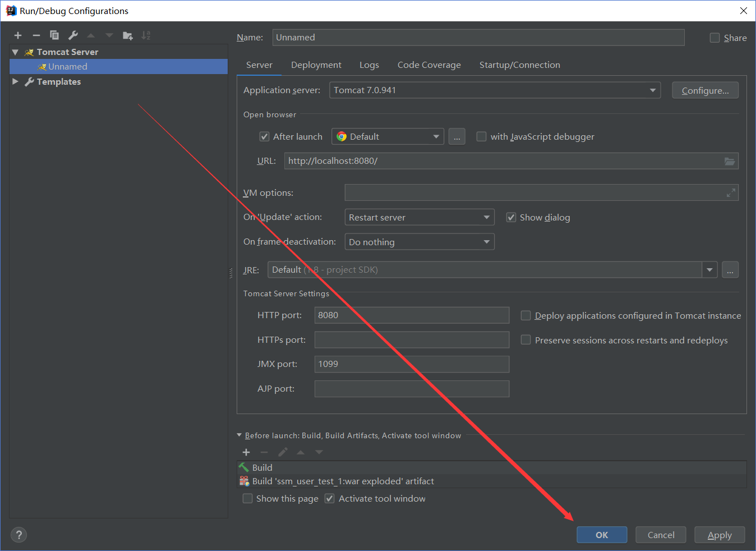The height and width of the screenshot is (551, 756).
Task: Enable Preserve sessions across restarts checkbox
Action: click(x=525, y=339)
